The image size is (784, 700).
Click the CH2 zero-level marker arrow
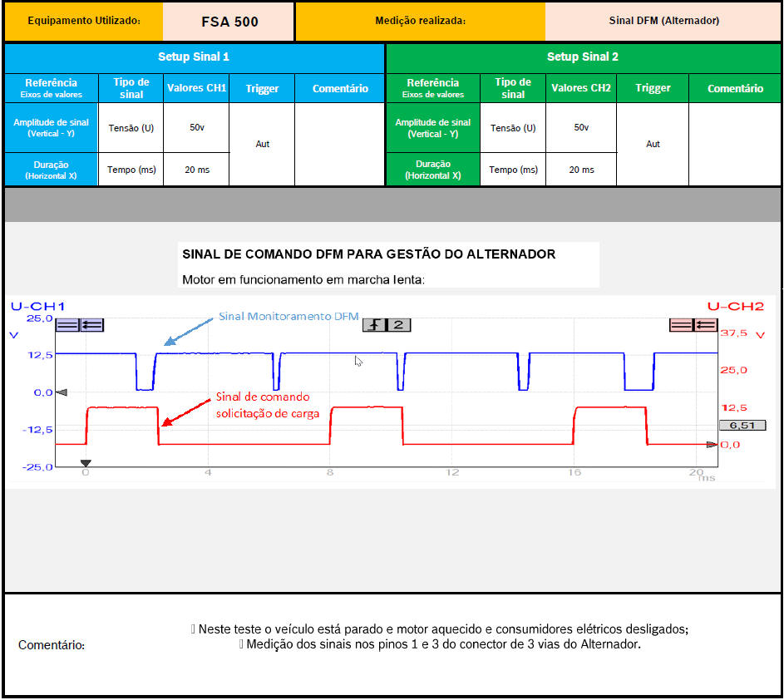click(x=711, y=445)
